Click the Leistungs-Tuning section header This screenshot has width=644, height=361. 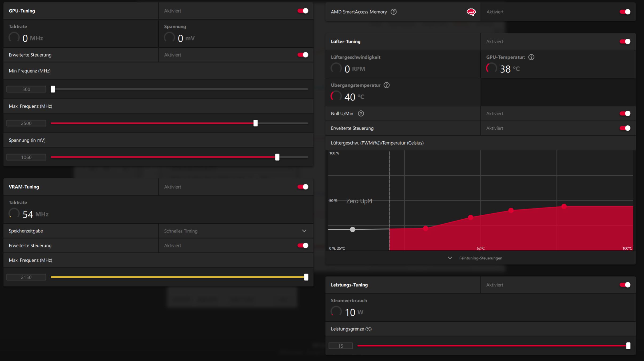(349, 285)
